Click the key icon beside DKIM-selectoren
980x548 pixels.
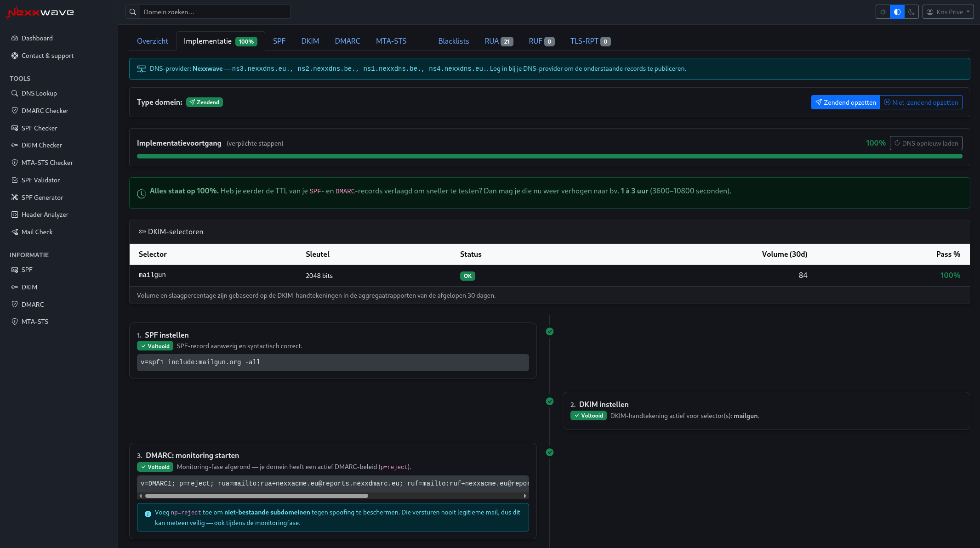click(x=142, y=232)
